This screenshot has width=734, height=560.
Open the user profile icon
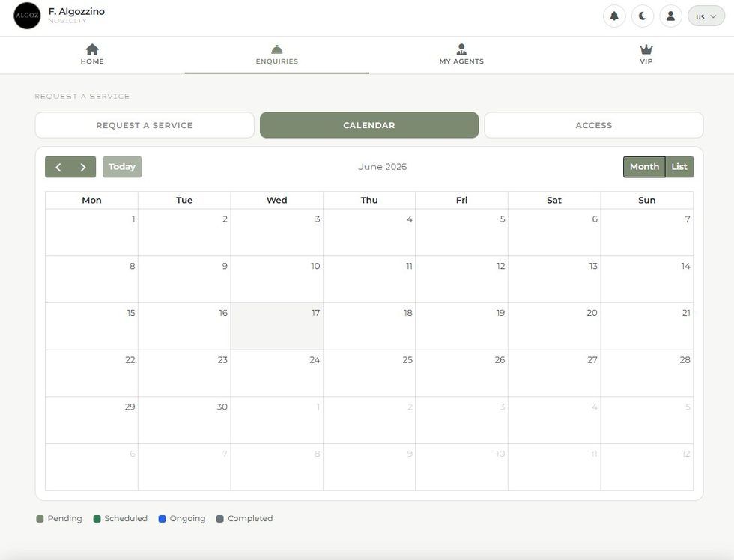point(670,16)
